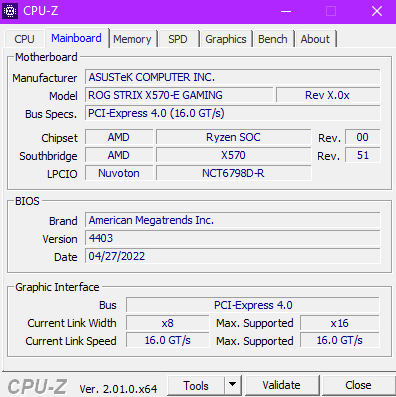Click chipset revision value 00
This screenshot has height=397, width=396.
click(362, 137)
